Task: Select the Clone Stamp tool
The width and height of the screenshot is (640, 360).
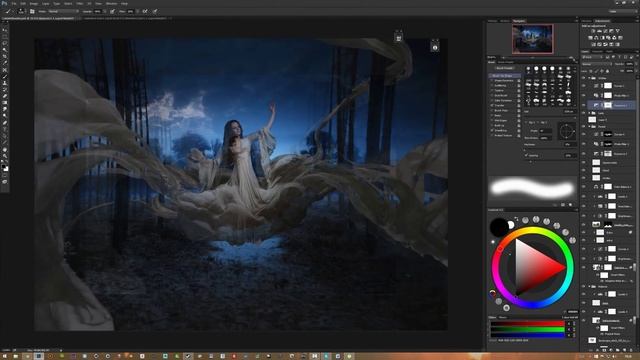Action: pyautogui.click(x=5, y=82)
